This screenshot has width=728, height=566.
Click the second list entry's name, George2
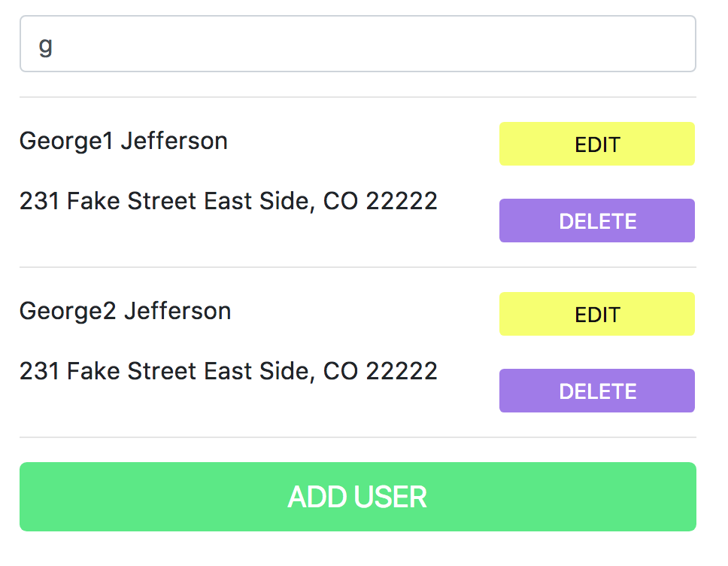click(68, 311)
